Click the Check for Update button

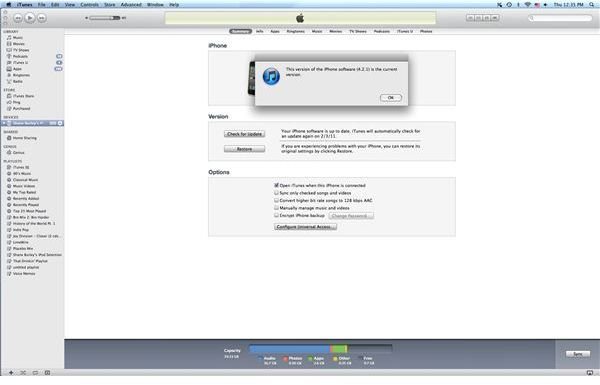[244, 134]
